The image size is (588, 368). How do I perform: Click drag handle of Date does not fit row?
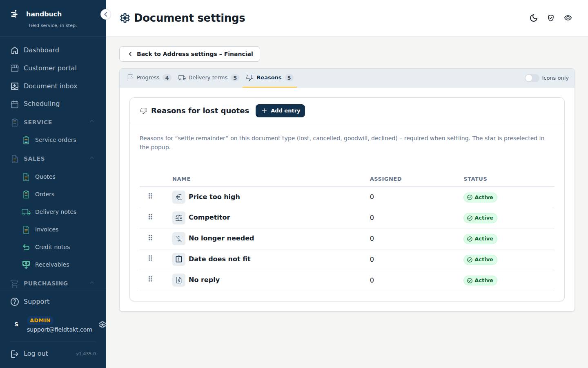pyautogui.click(x=150, y=258)
